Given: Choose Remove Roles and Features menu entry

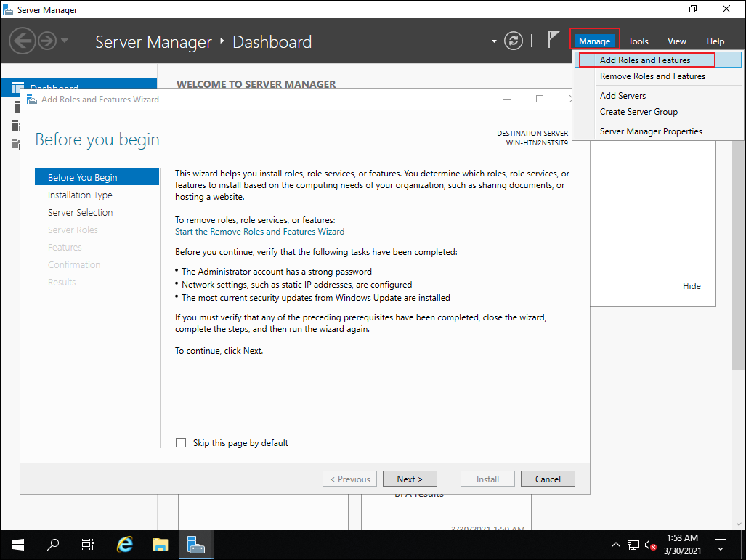Looking at the screenshot, I should click(x=658, y=76).
